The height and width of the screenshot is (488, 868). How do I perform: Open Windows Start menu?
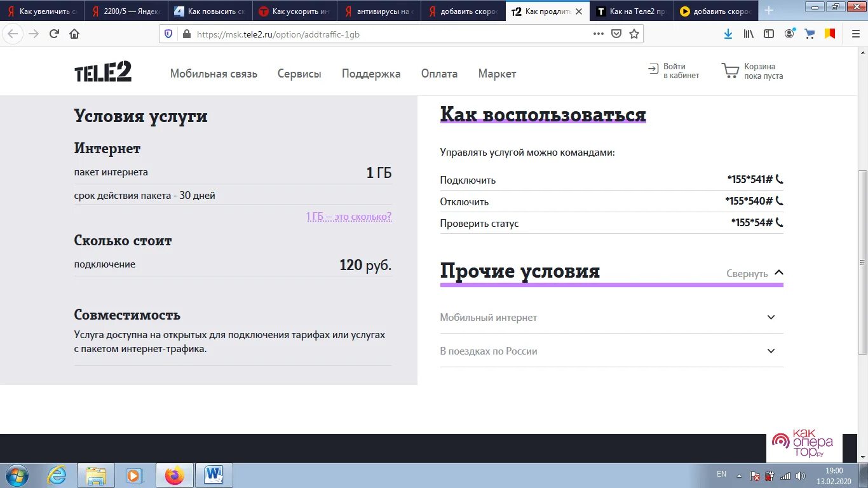point(16,475)
